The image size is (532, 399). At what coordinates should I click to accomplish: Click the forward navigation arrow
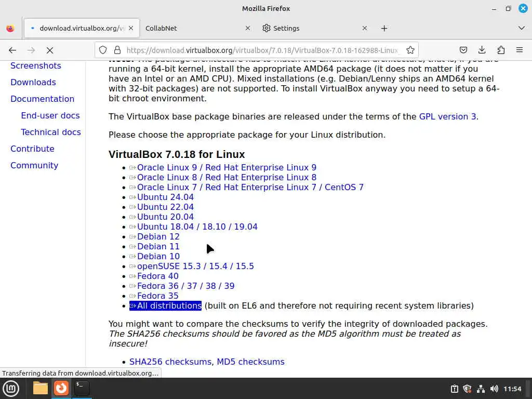31,50
